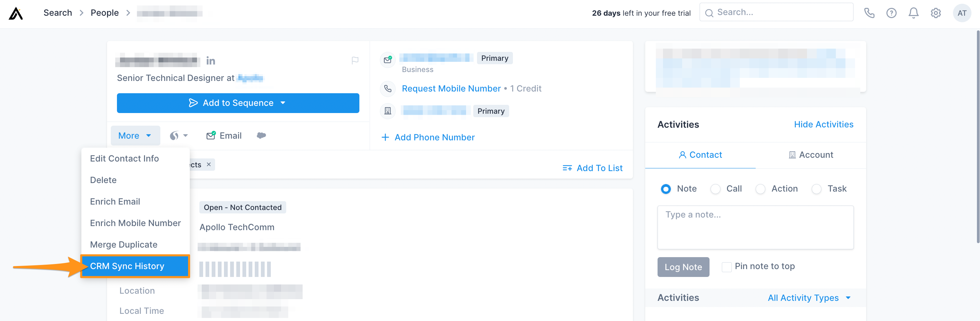Viewport: 980px width, 321px height.
Task: Select the Note radio button
Action: 665,189
